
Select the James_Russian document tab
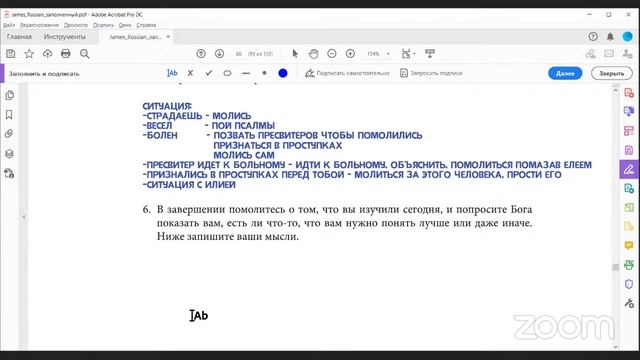136,37
